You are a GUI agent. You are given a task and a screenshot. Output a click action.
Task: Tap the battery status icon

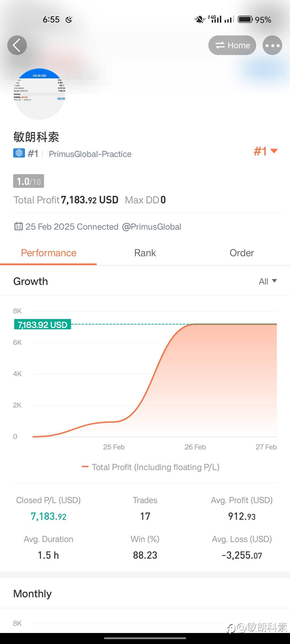[x=245, y=20]
